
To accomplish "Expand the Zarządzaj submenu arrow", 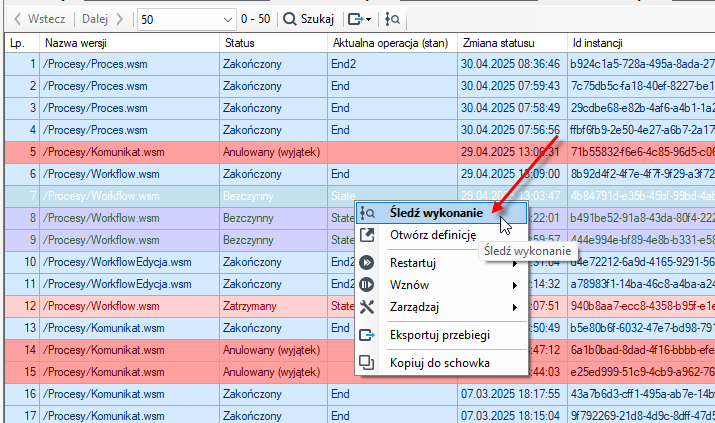I will point(515,308).
